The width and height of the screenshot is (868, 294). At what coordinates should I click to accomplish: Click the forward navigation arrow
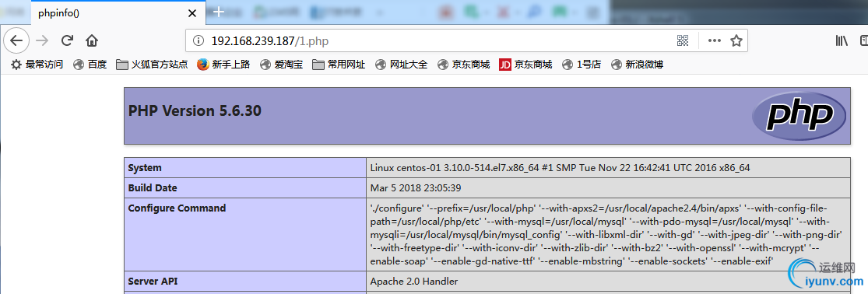(x=42, y=40)
